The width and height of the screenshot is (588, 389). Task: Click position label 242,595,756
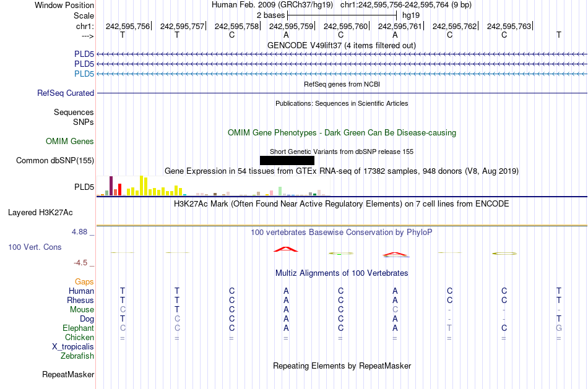tap(128, 26)
